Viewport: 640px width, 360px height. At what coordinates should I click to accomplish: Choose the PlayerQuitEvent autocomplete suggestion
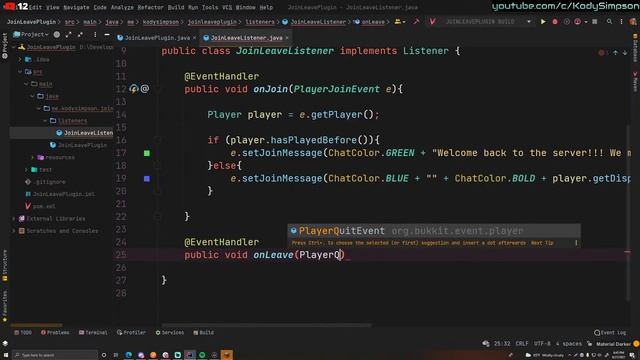[x=434, y=231]
